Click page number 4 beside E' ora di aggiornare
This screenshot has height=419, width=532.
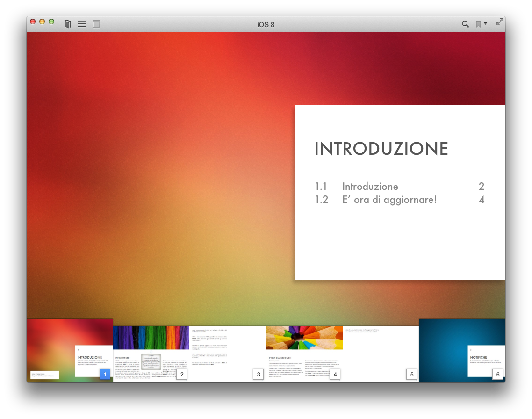482,200
